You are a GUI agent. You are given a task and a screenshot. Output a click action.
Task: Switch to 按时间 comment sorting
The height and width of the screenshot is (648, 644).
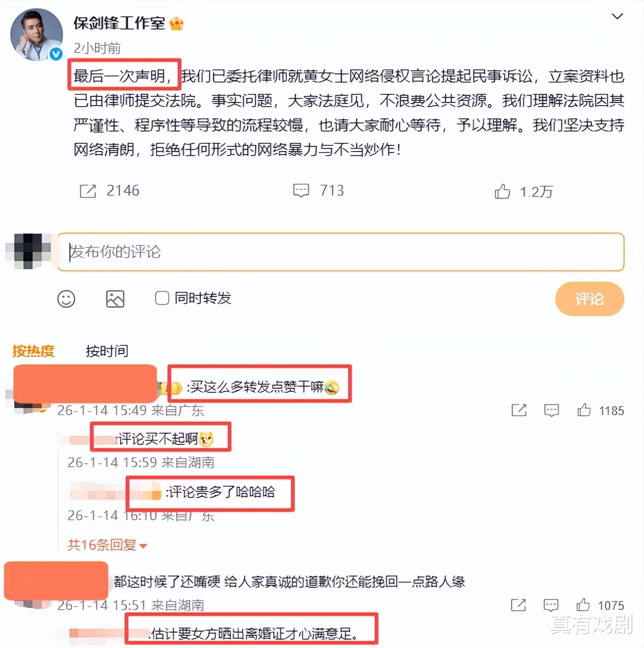click(107, 351)
